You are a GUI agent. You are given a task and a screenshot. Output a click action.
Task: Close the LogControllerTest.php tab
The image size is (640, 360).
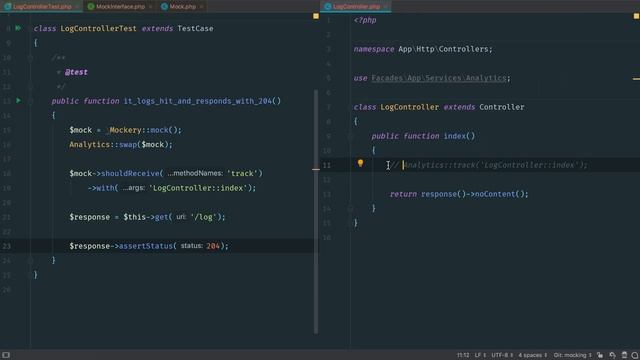77,7
